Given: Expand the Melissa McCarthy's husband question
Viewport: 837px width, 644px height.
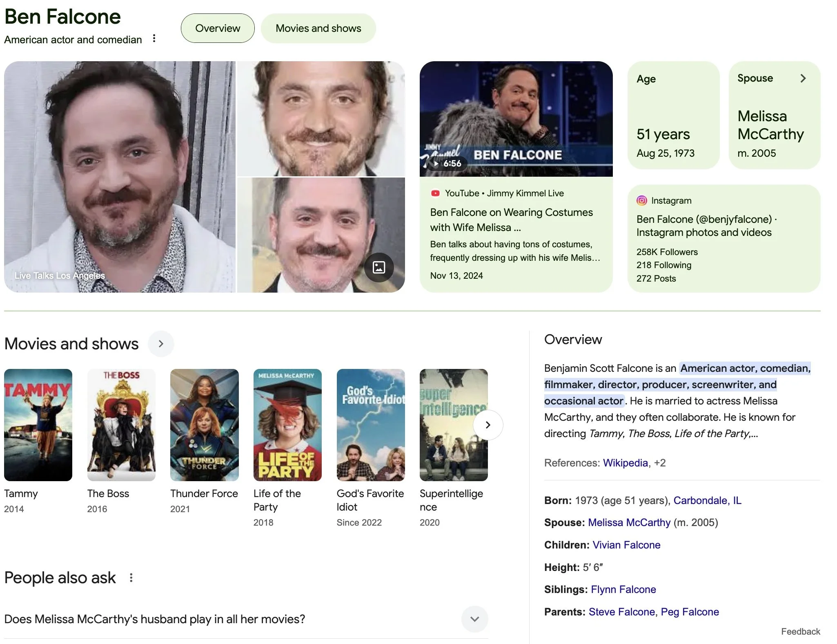Looking at the screenshot, I should click(x=474, y=619).
